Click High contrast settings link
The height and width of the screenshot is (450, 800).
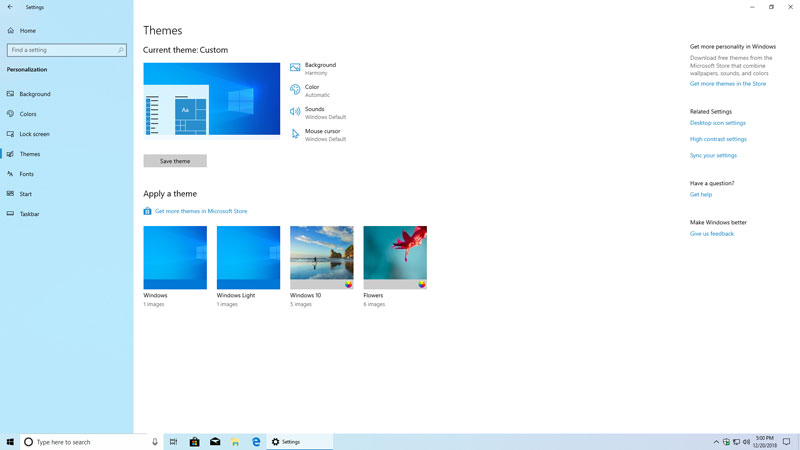718,139
